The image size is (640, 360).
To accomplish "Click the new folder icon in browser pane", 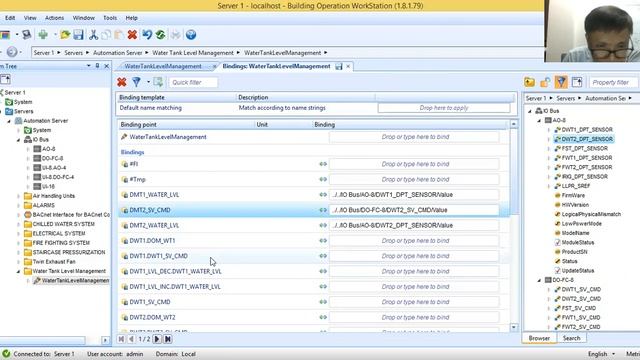I will point(529,82).
